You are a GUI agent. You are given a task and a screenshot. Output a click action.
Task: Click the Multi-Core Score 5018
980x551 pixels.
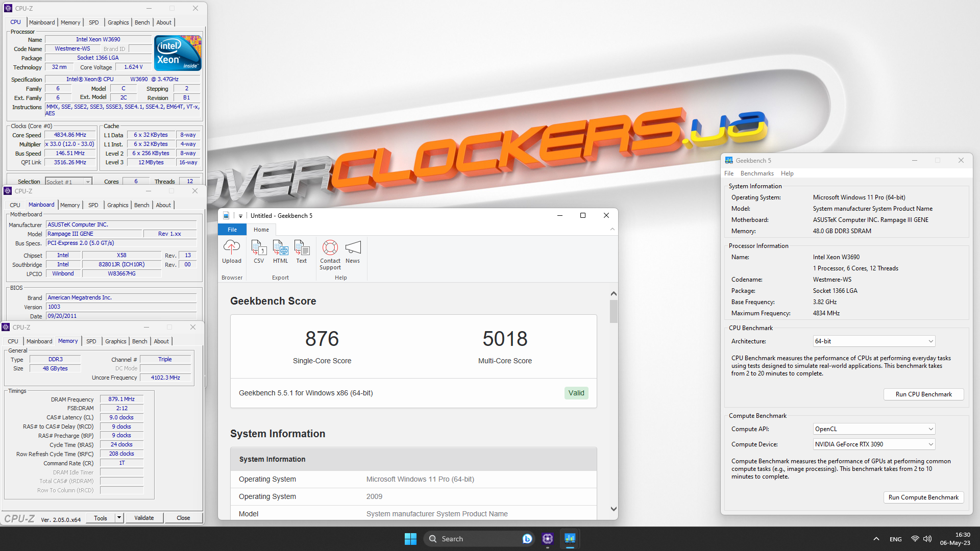pos(505,339)
